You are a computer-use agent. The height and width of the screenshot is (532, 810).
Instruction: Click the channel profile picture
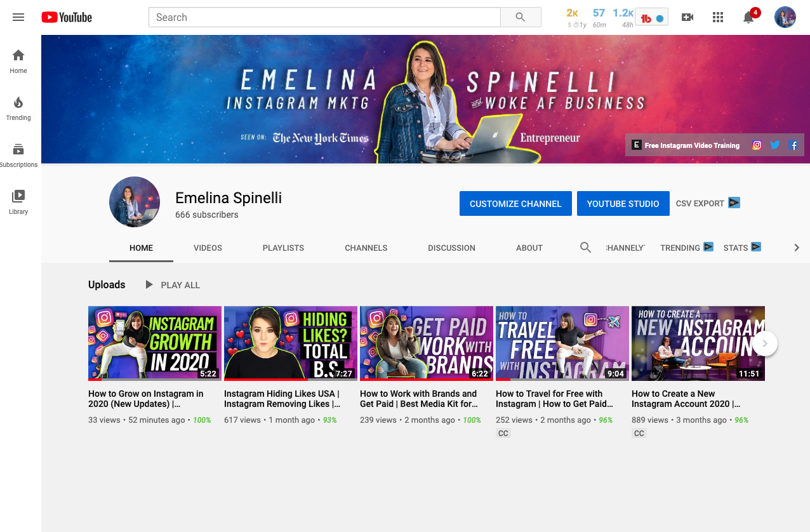135,202
